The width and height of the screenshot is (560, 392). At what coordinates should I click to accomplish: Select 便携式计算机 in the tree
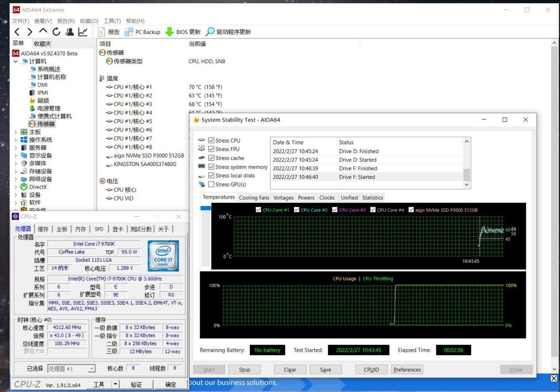click(55, 116)
